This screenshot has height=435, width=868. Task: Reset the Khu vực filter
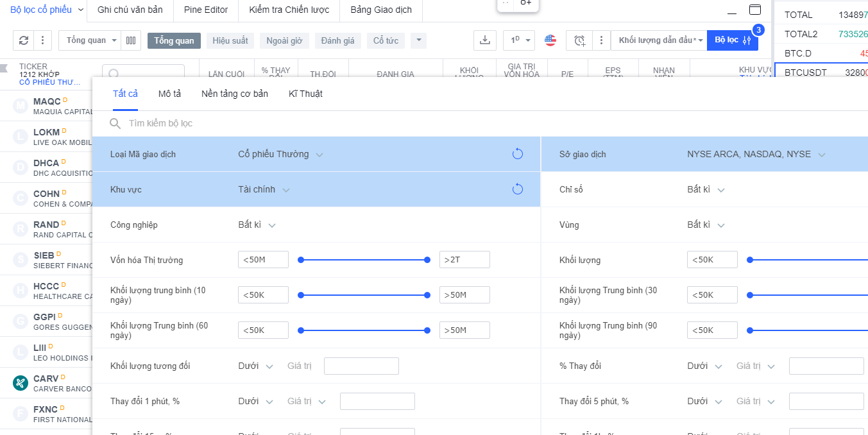click(x=518, y=189)
